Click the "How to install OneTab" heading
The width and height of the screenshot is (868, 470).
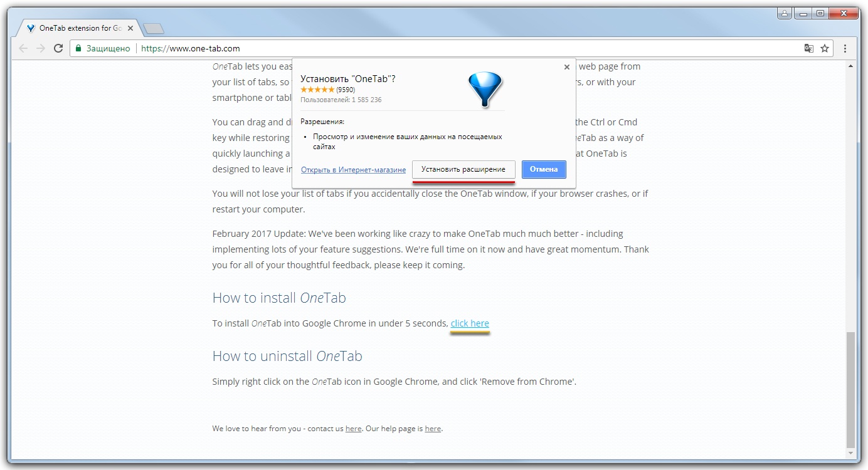279,298
